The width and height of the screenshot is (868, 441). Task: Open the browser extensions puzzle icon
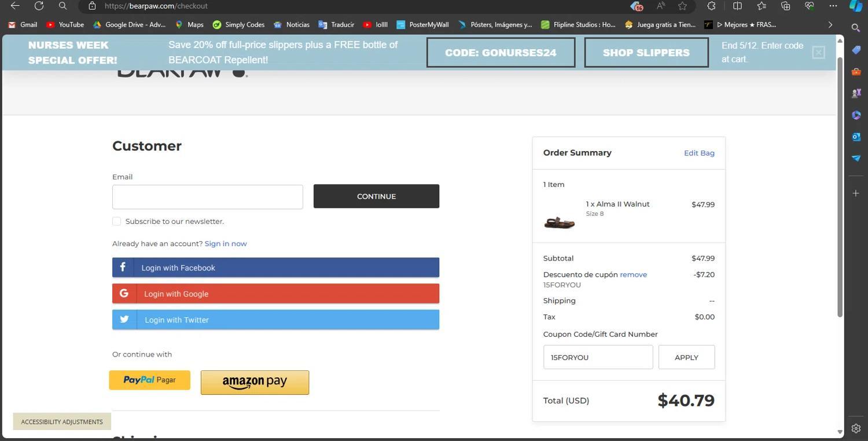711,6
